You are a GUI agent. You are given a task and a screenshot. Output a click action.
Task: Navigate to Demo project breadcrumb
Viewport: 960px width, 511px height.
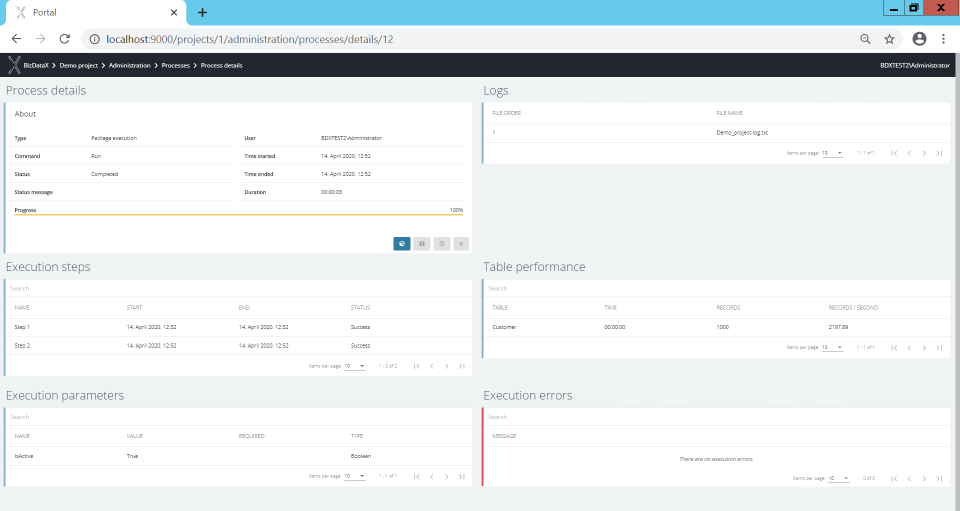pyautogui.click(x=78, y=65)
